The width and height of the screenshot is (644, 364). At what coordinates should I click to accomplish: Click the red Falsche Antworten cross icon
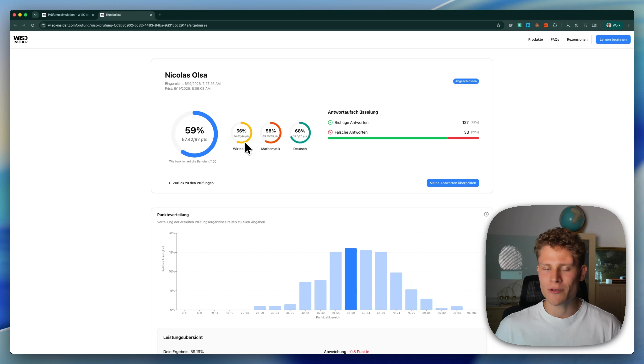(330, 132)
